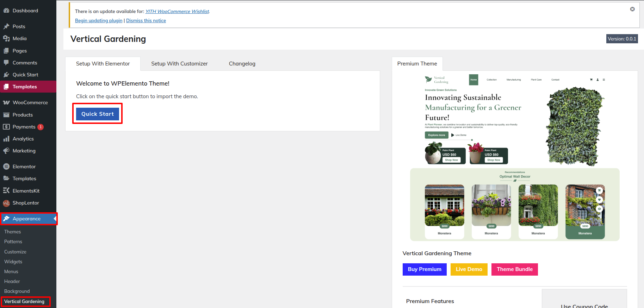
Task: Click the ElementsKit icon in sidebar
Action: 6,190
